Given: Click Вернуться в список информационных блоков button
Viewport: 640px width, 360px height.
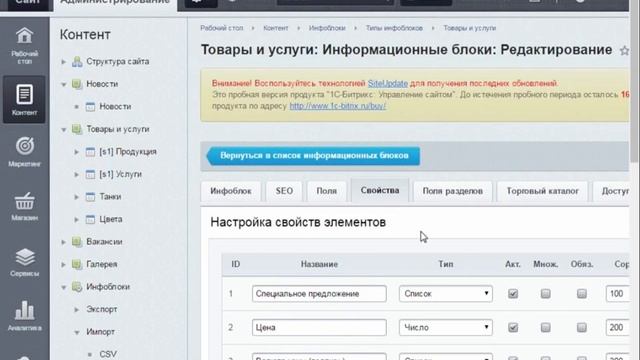Looking at the screenshot, I should 313,156.
